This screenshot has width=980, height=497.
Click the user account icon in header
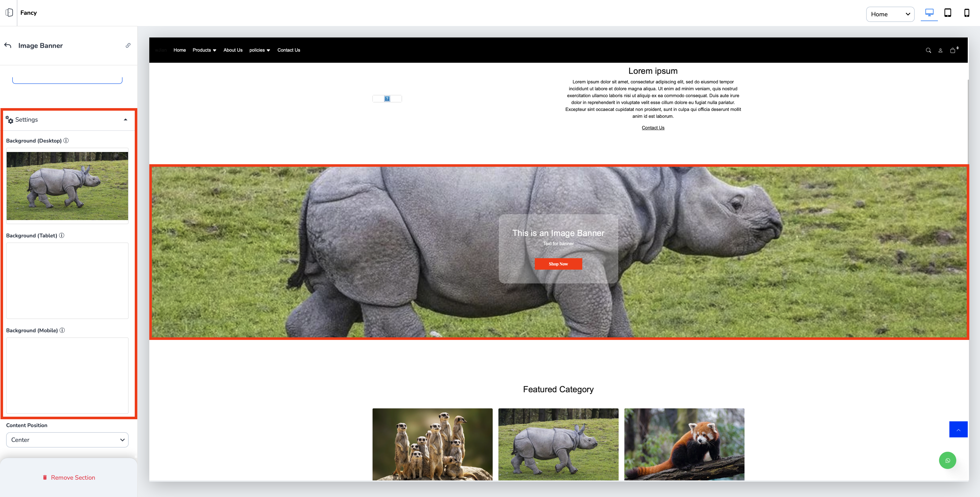pos(940,50)
